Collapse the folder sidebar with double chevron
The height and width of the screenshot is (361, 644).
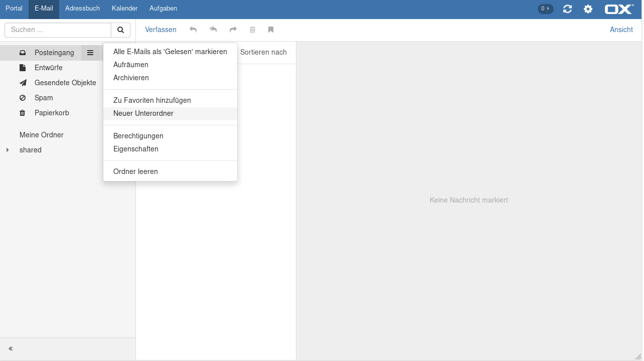click(x=11, y=348)
